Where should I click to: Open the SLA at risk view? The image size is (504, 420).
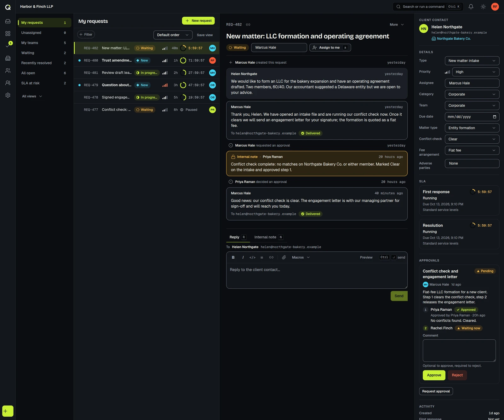coord(44,83)
